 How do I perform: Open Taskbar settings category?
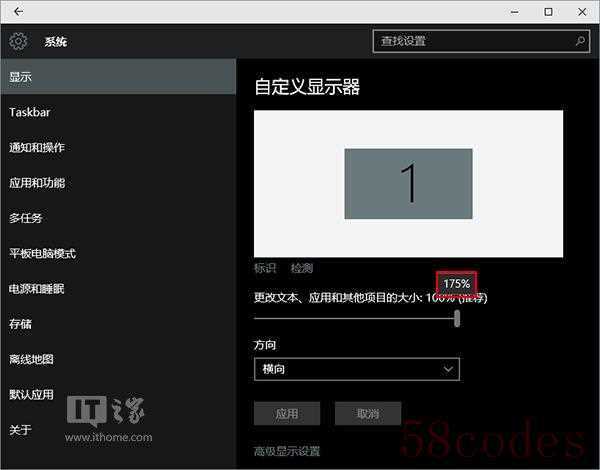tap(30, 112)
